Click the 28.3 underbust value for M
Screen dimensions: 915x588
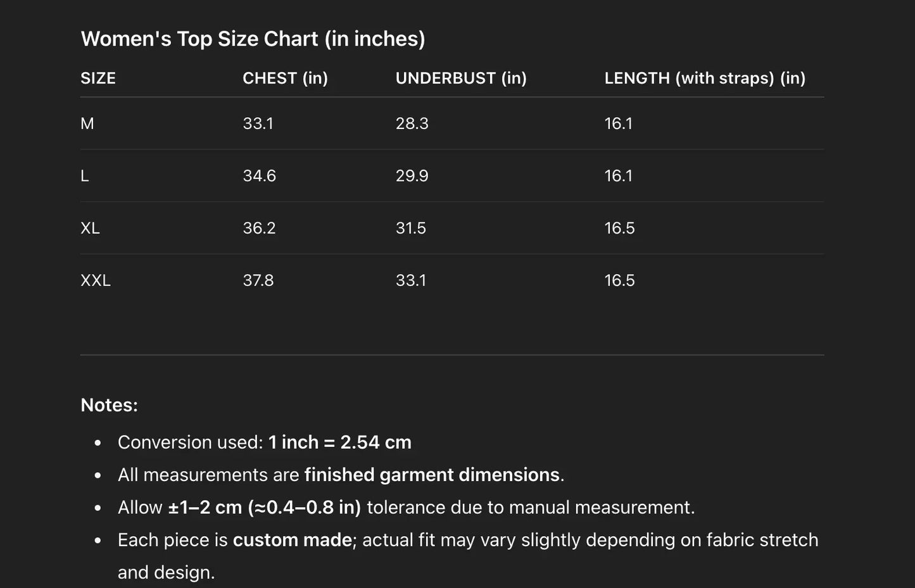point(412,124)
